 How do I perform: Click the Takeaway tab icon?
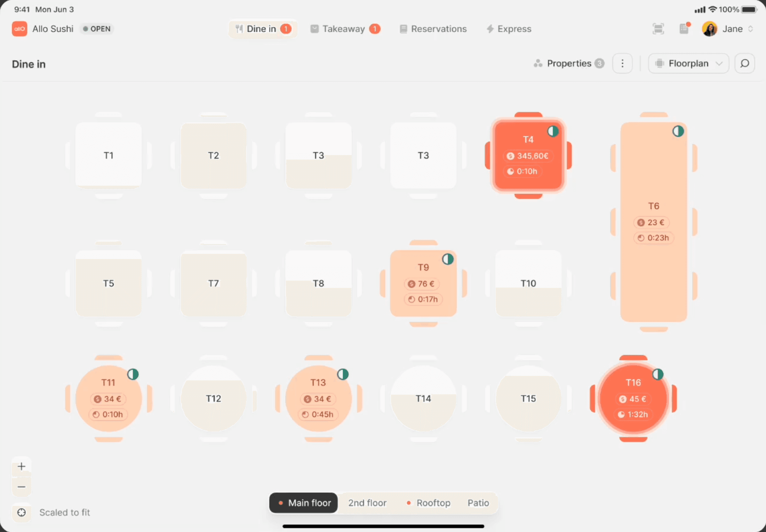pos(314,28)
